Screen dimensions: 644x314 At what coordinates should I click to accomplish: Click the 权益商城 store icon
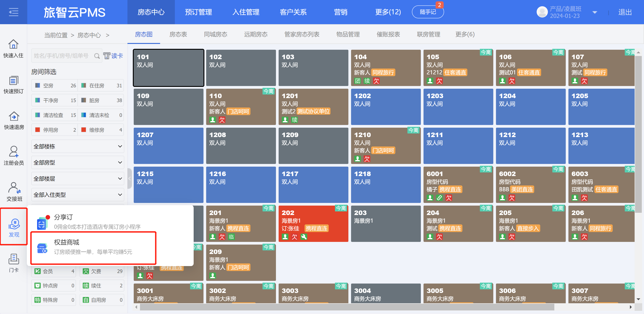pos(42,248)
